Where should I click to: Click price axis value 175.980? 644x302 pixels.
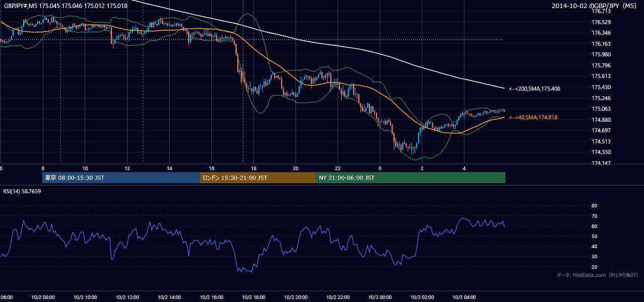tap(601, 54)
